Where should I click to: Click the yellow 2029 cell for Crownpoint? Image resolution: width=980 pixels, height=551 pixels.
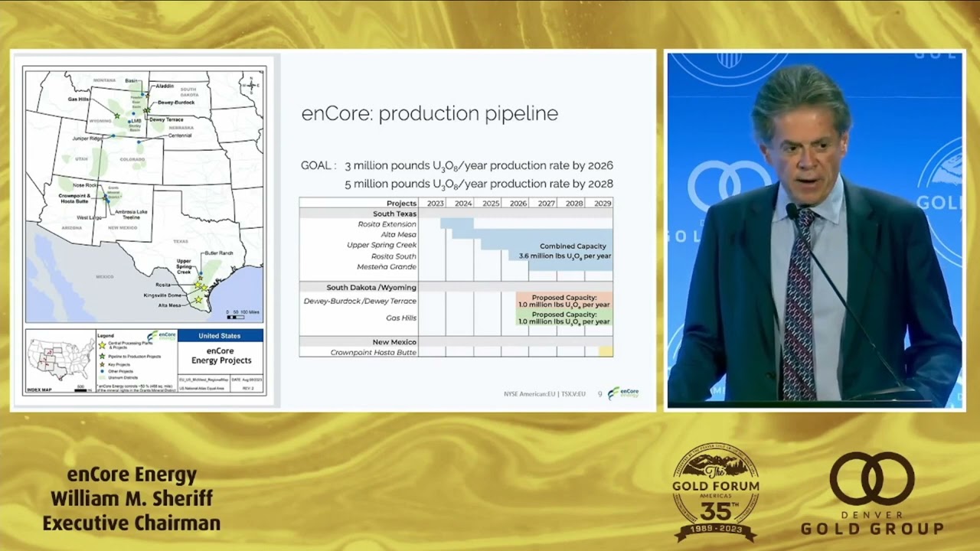[x=606, y=352]
